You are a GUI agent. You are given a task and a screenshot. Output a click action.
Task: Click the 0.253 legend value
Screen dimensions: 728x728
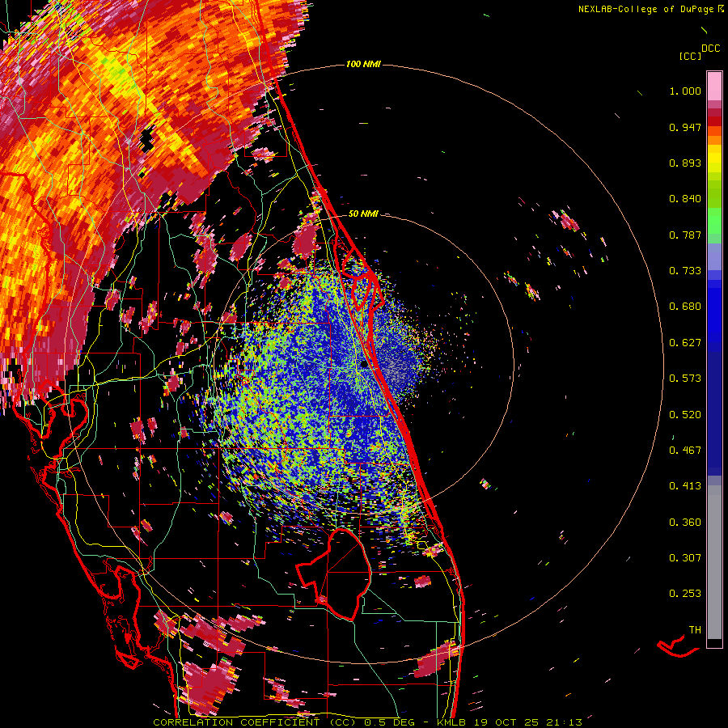click(x=685, y=594)
